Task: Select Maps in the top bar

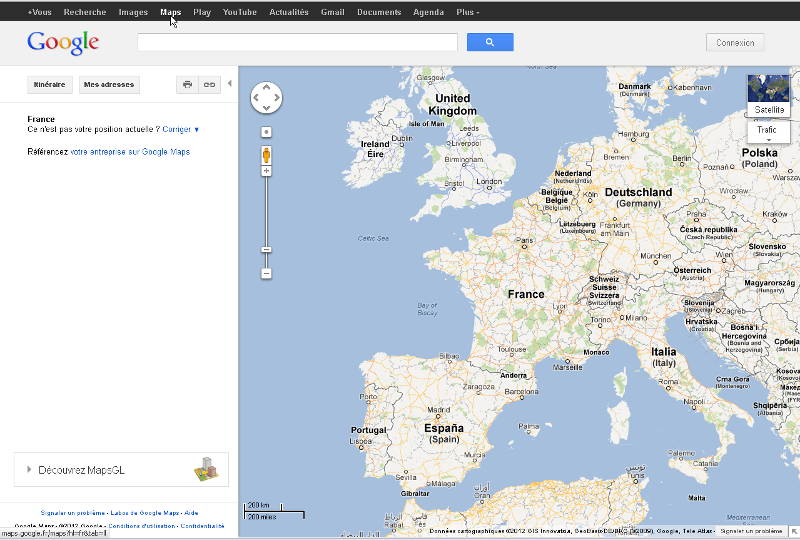Action: [x=170, y=12]
